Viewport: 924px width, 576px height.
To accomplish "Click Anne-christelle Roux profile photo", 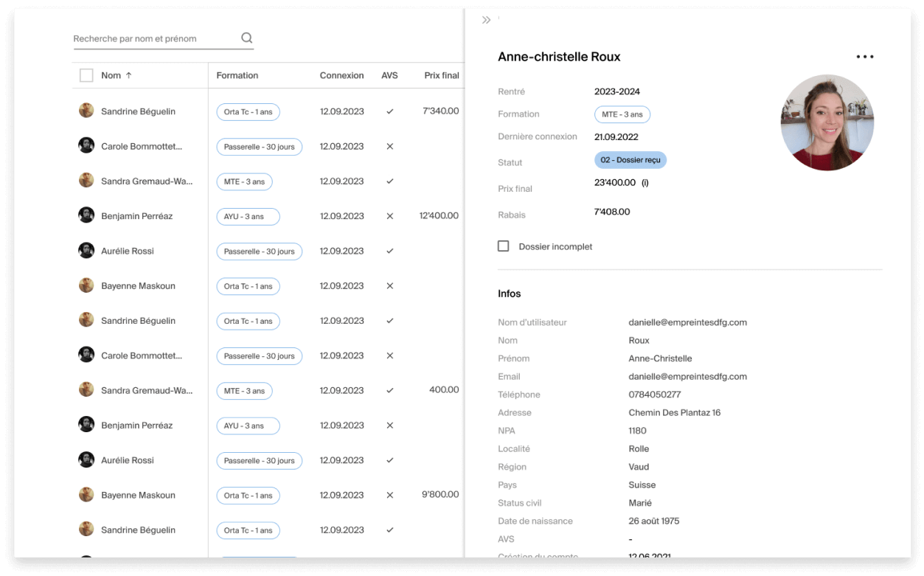I will (827, 122).
